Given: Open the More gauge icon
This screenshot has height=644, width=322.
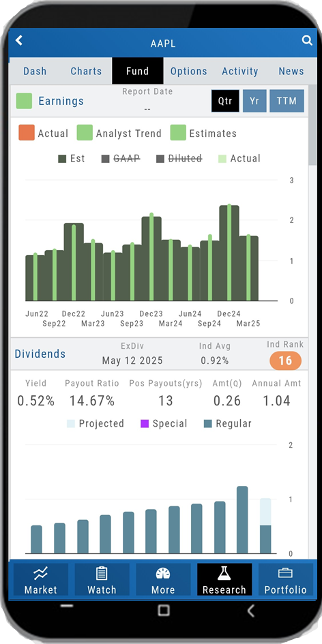Looking at the screenshot, I should (163, 573).
